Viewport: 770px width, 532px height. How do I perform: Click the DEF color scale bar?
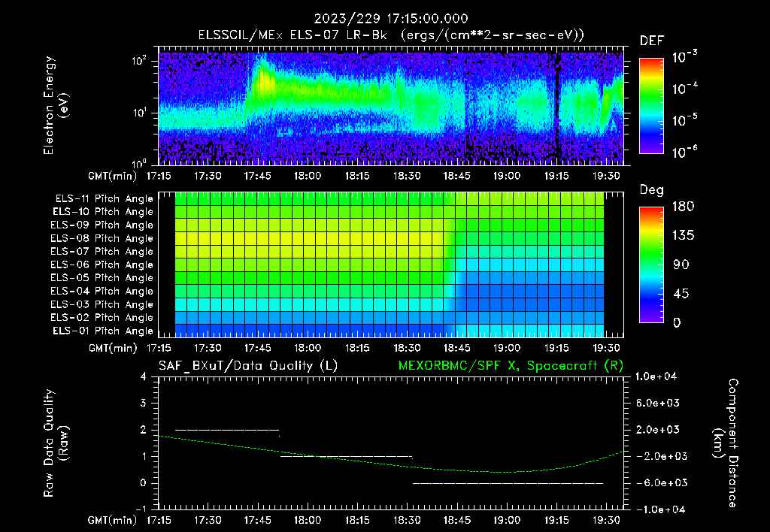point(651,106)
